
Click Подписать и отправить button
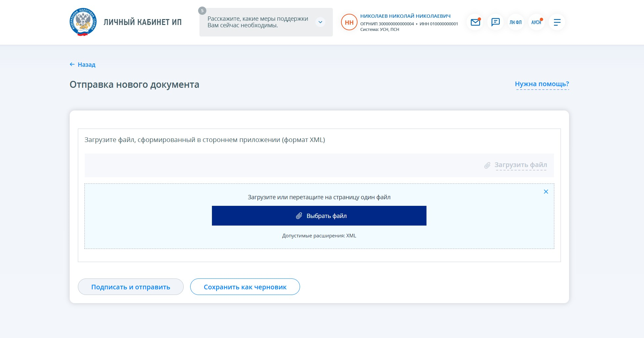point(130,287)
